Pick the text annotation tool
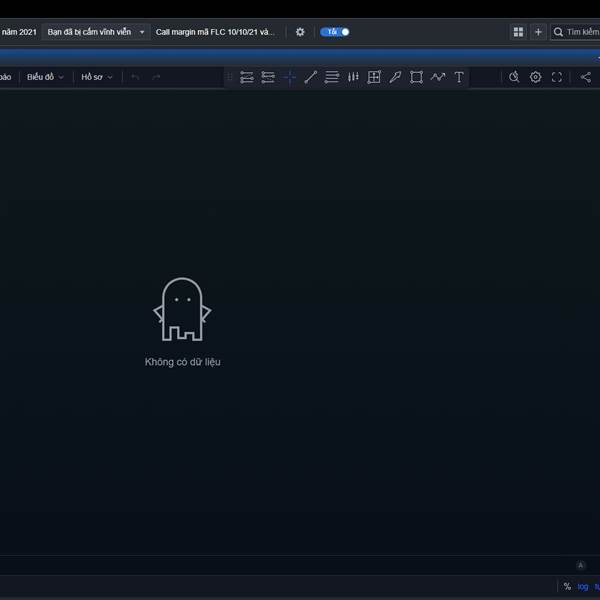600x600 pixels. point(459,77)
